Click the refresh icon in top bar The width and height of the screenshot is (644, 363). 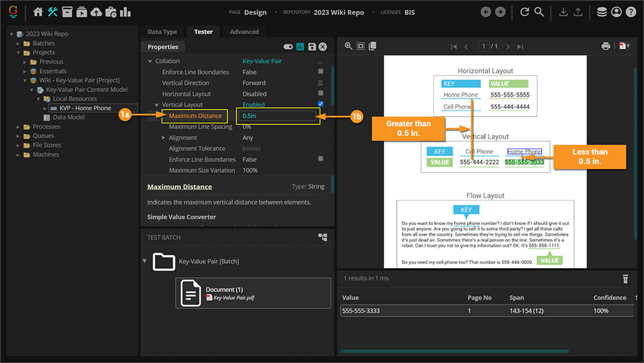point(524,12)
